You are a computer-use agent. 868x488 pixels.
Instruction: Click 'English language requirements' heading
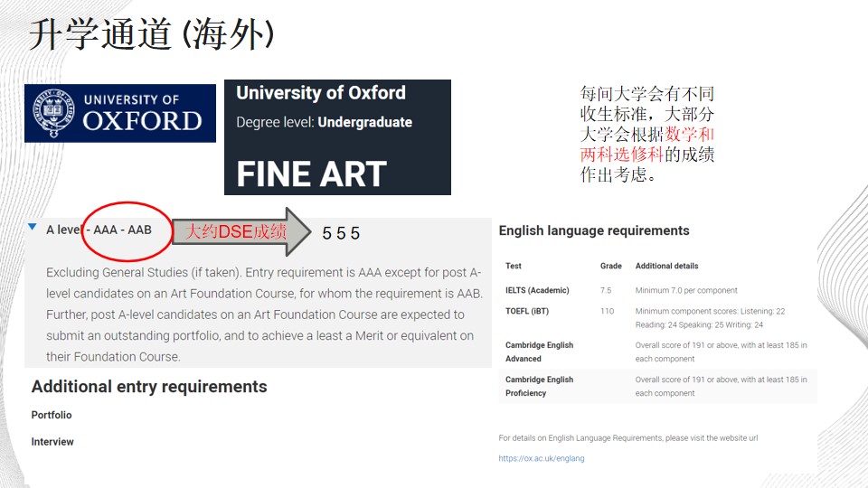click(x=594, y=230)
